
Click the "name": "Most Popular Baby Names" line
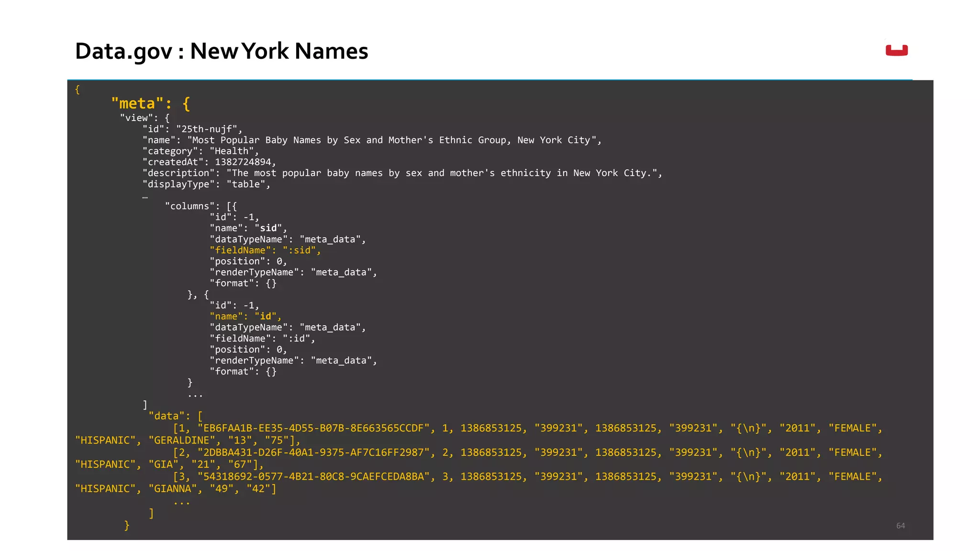point(372,140)
